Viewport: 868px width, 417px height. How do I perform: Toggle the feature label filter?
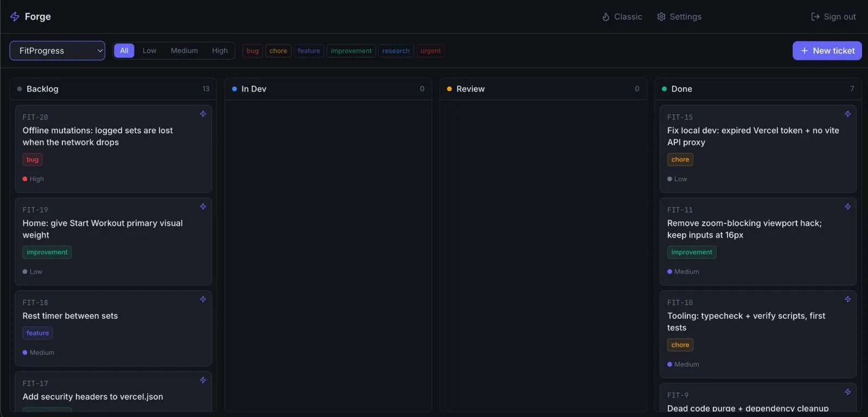(x=309, y=51)
